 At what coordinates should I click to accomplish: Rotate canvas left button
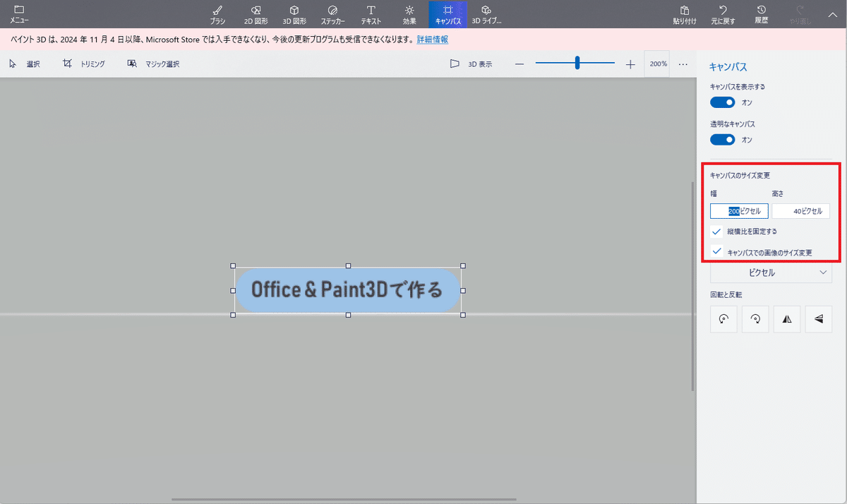(723, 319)
